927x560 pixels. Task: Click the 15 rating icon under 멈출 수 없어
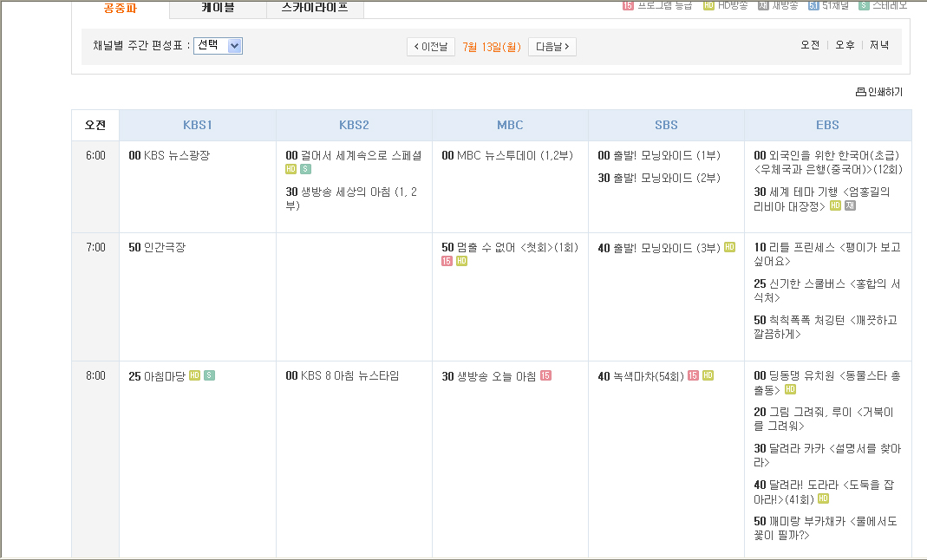coord(447,261)
